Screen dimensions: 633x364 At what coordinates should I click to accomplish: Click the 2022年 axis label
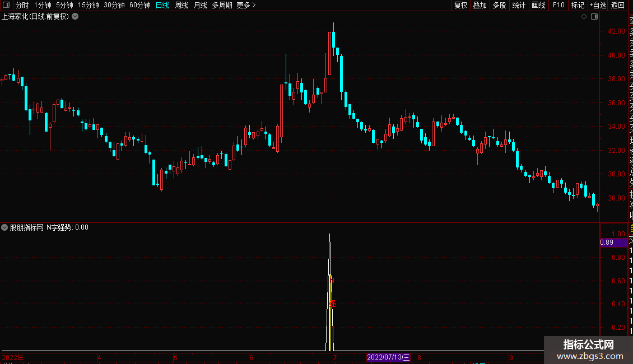[x=13, y=357]
